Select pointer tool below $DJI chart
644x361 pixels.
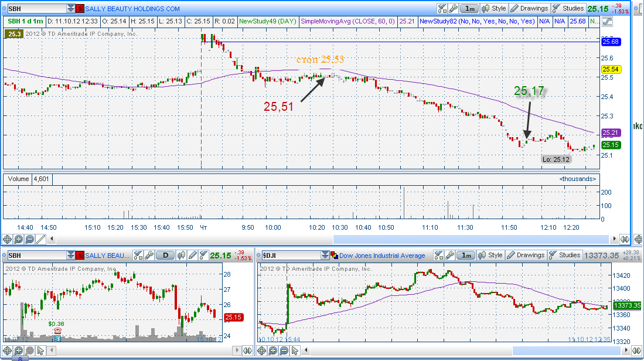tap(295, 350)
